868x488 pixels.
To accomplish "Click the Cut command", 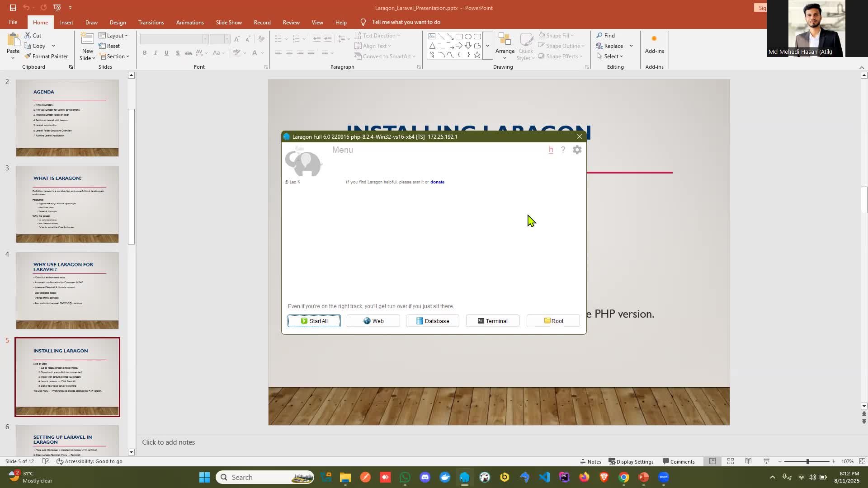I will [33, 35].
